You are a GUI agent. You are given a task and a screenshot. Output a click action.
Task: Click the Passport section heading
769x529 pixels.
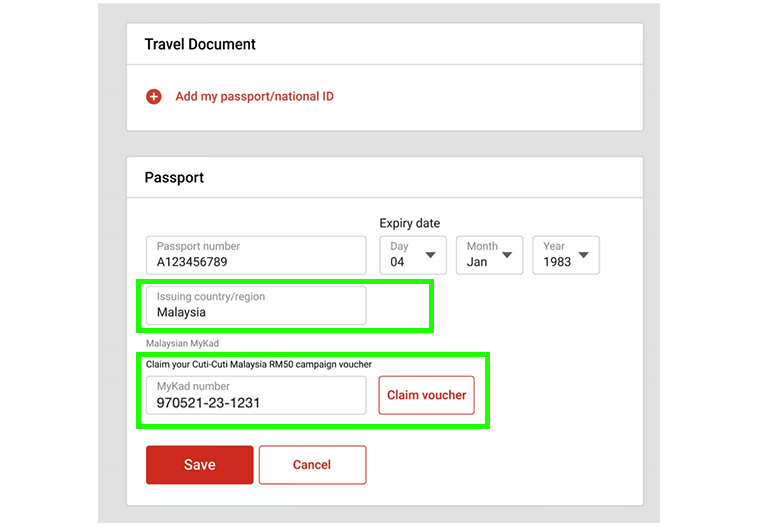click(174, 178)
